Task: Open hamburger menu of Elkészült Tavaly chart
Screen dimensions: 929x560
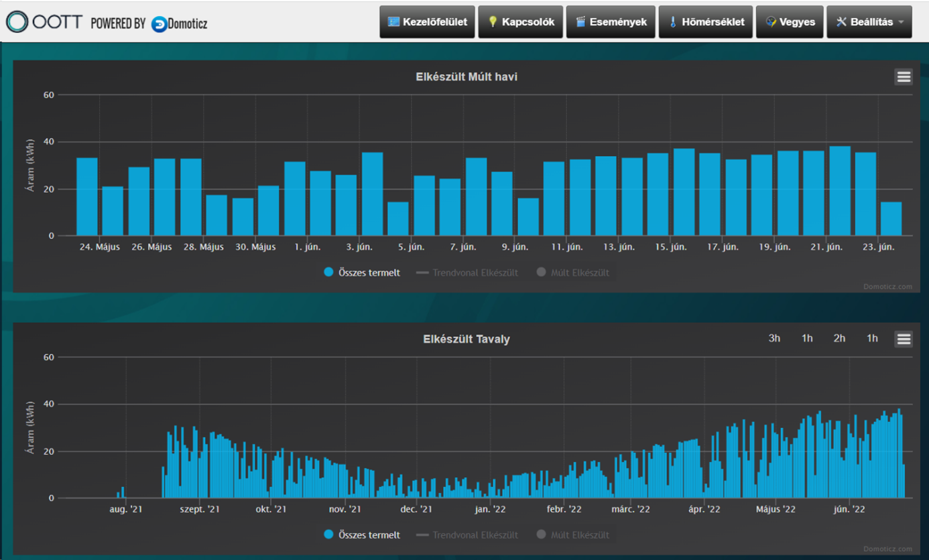Action: (x=903, y=339)
